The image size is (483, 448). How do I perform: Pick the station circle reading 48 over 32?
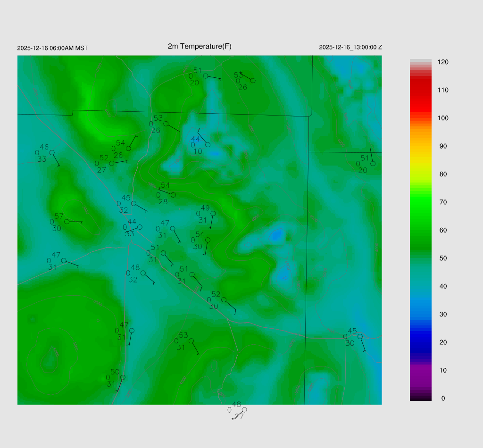pos(143,273)
